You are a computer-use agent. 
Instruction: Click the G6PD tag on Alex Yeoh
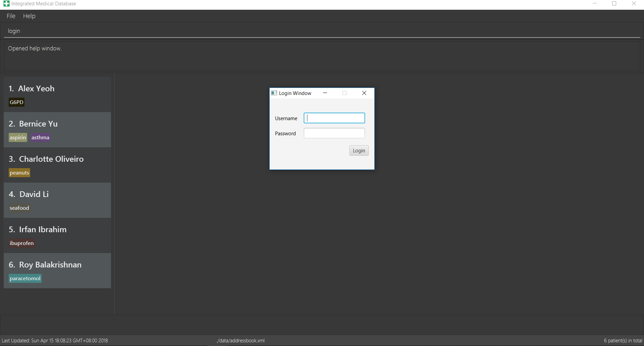click(x=16, y=102)
